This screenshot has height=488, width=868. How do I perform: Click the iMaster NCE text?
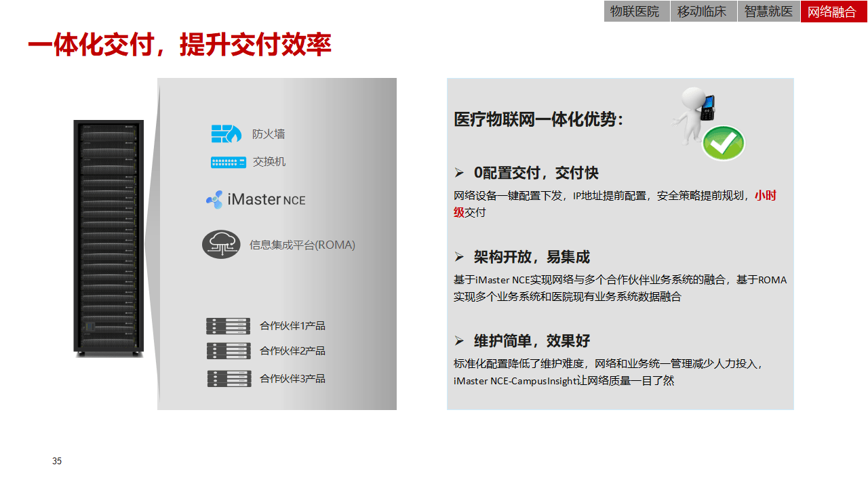267,199
